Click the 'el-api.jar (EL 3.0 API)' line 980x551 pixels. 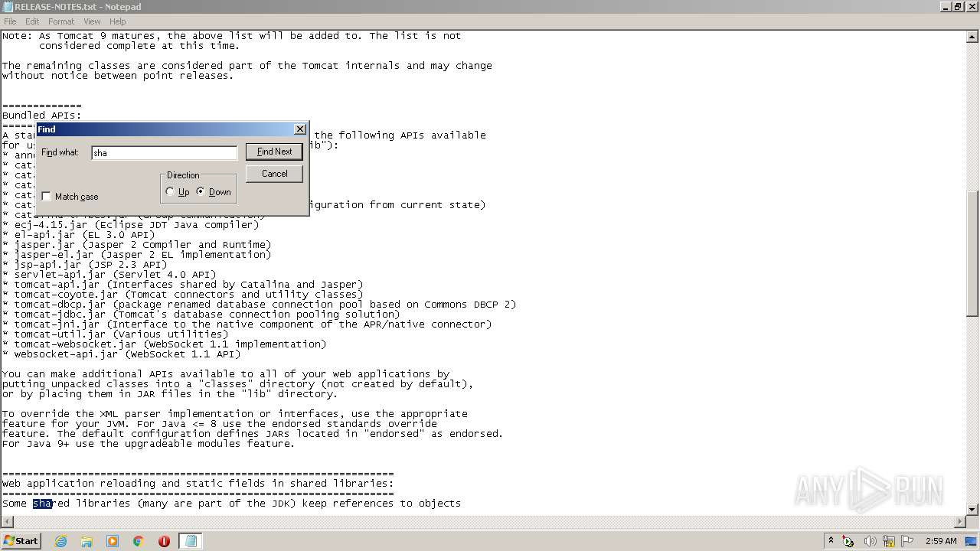pos(79,235)
